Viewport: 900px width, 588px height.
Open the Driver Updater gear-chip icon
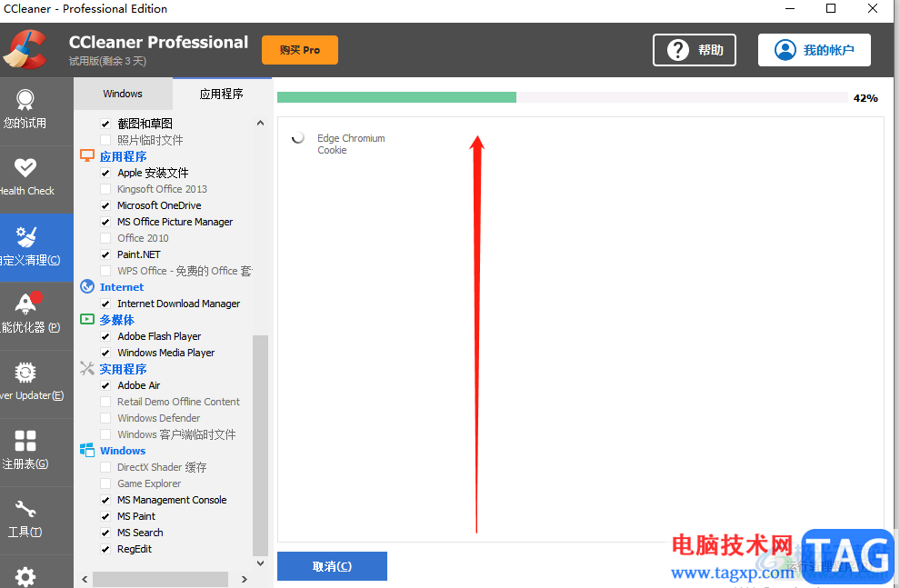pos(25,373)
